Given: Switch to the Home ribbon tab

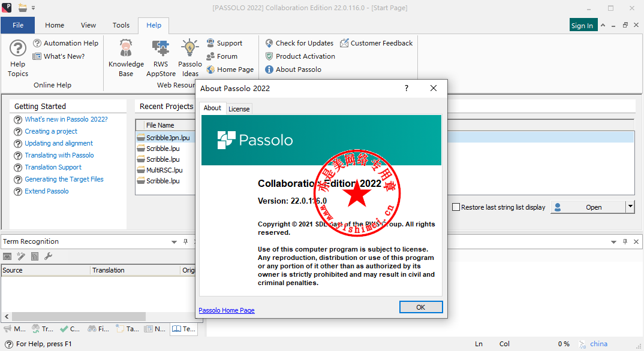Looking at the screenshot, I should [55, 25].
